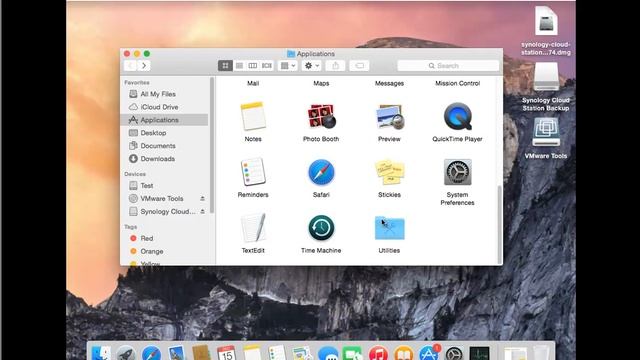Click the Edit Tags toolbar button
640x360 pixels.
(x=359, y=66)
